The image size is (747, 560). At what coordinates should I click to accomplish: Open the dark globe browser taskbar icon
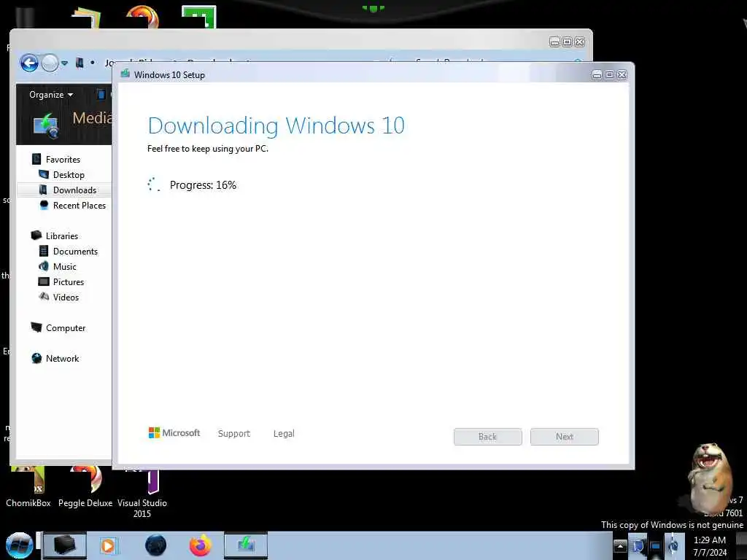tap(155, 545)
